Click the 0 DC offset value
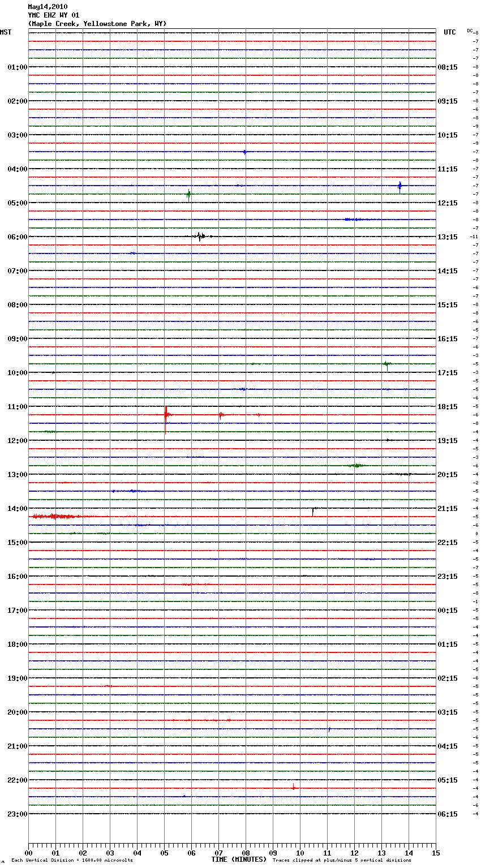Viewport: 481px width, 868px height. pos(476,534)
